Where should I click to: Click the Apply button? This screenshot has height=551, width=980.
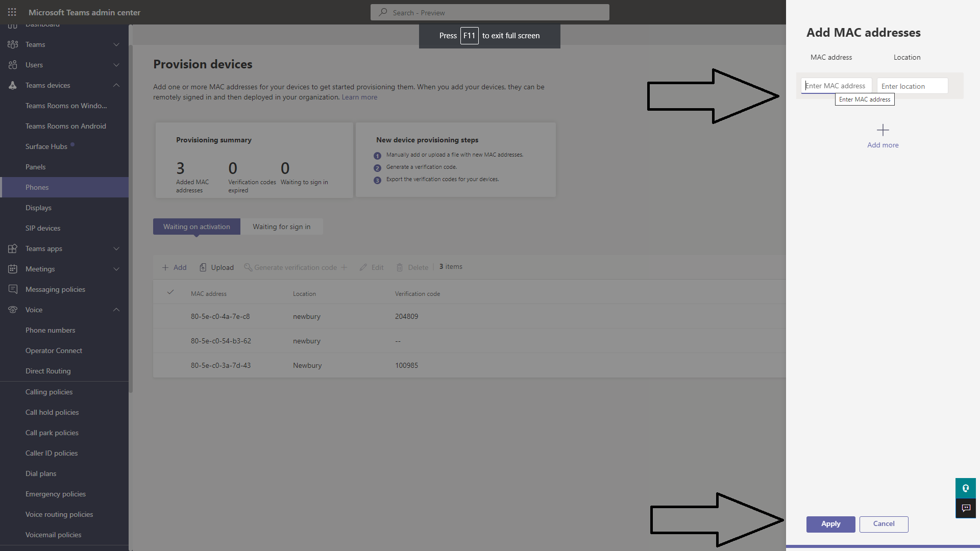pos(830,524)
